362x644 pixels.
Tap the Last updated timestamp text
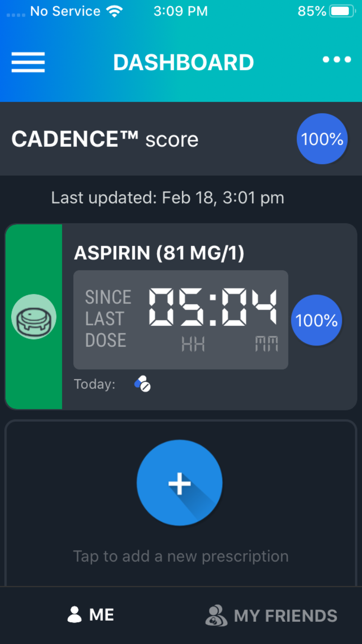(168, 198)
